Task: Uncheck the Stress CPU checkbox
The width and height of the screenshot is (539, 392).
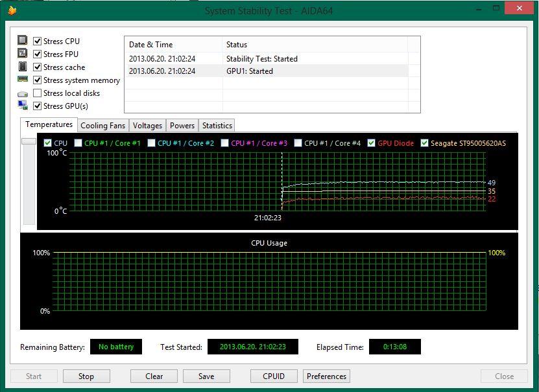Action: [37, 41]
